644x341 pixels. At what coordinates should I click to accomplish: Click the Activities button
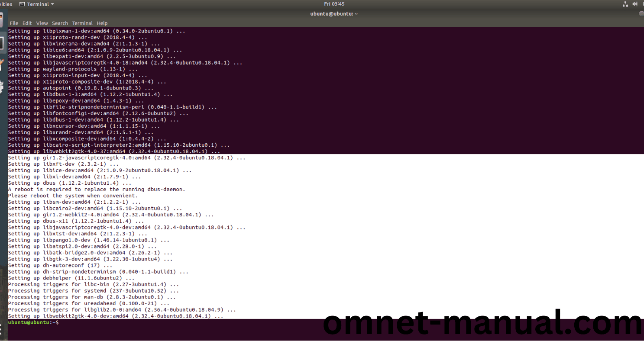pos(6,4)
